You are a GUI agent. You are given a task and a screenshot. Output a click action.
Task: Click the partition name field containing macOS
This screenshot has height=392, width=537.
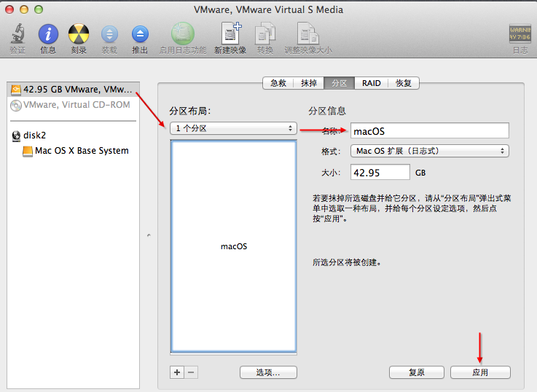coord(429,130)
